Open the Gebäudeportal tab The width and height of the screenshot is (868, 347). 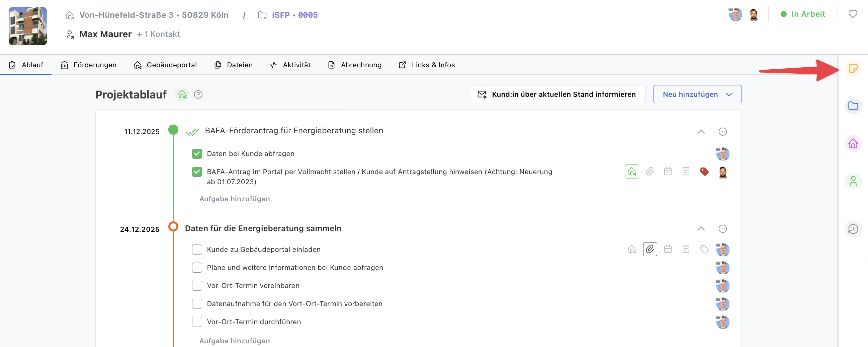(165, 65)
